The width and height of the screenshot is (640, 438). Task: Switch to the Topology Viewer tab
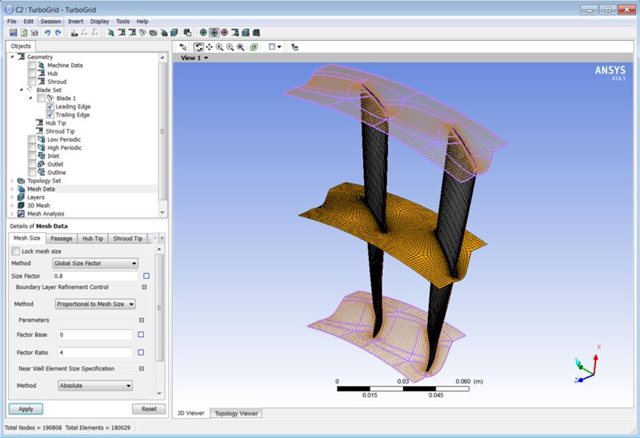coord(236,414)
